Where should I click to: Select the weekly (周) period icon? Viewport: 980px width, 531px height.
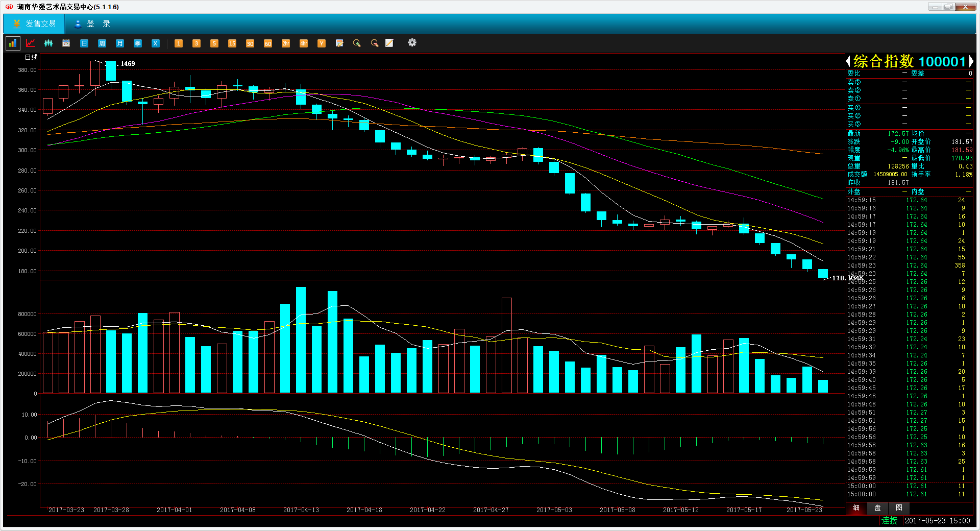(102, 43)
